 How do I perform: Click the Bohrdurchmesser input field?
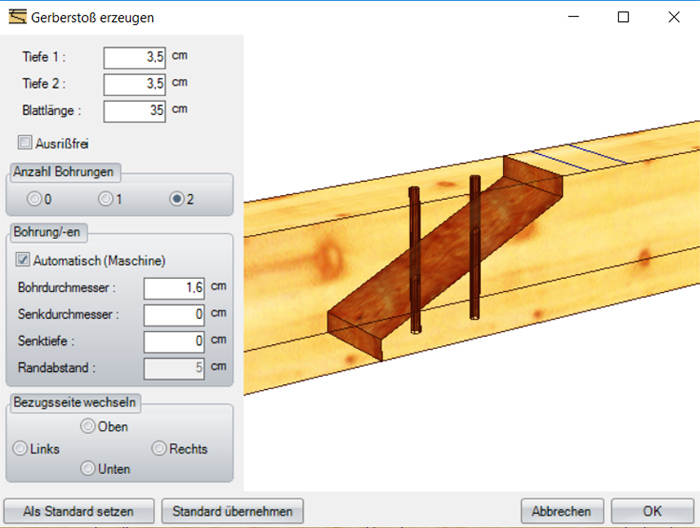tap(174, 288)
